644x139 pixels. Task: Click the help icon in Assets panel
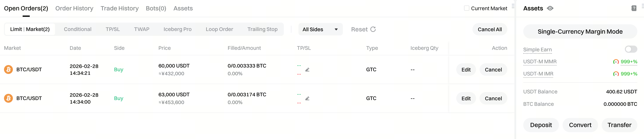(634, 8)
